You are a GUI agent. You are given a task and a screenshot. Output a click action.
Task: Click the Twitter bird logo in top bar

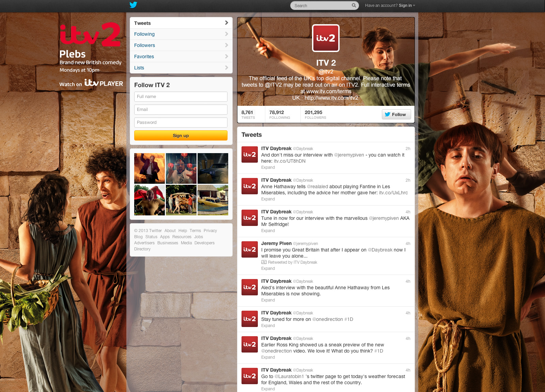tap(133, 5)
